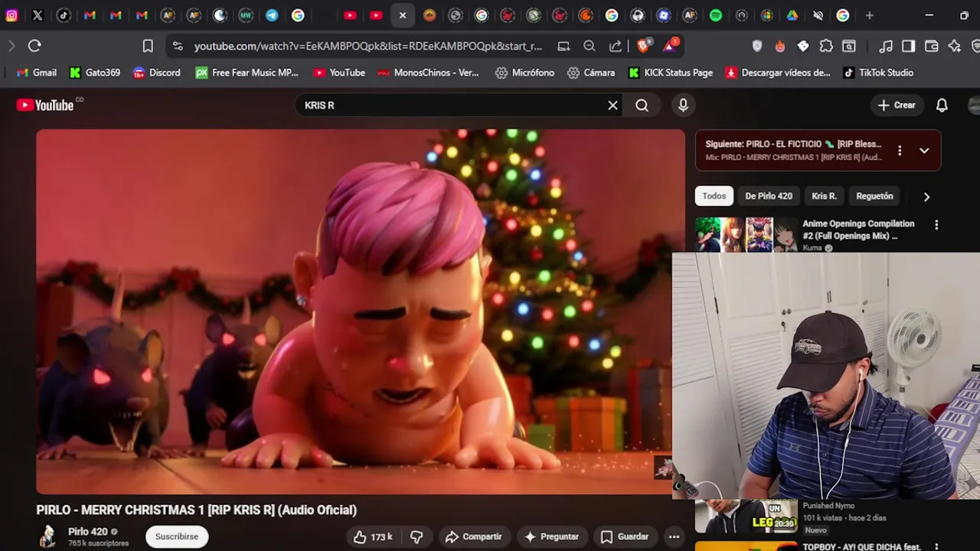Open the Discord bookmark

click(x=156, y=73)
